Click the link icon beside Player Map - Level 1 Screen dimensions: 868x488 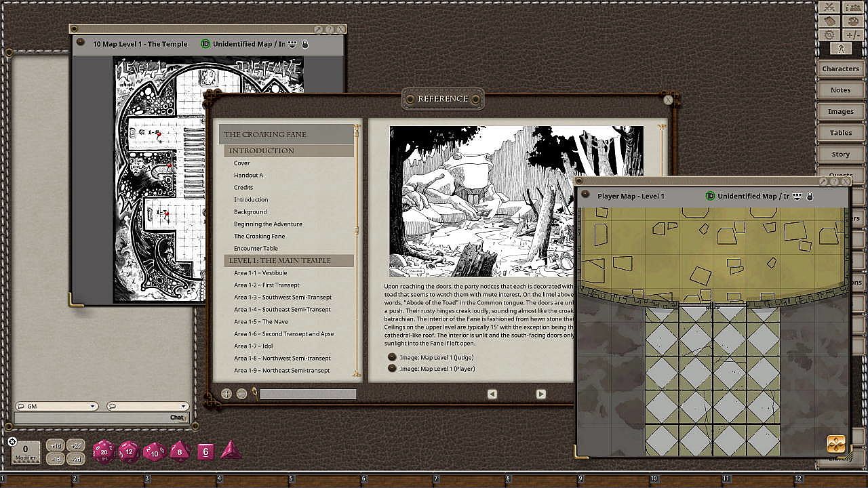(x=585, y=195)
